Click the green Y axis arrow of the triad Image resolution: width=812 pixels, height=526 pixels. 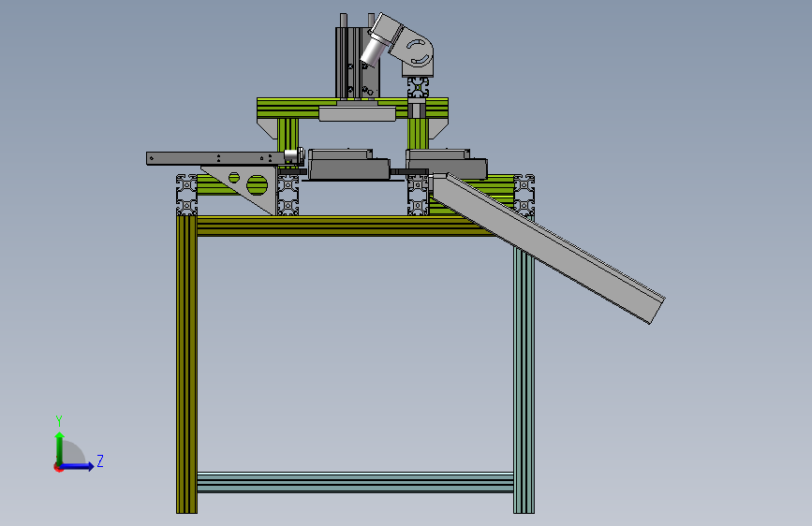(60, 448)
